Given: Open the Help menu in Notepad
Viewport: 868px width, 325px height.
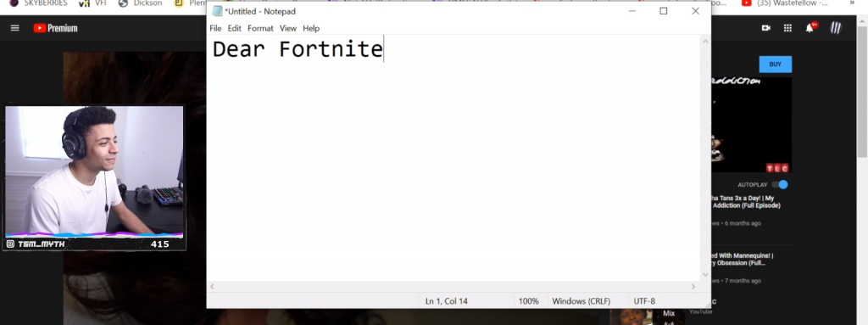Looking at the screenshot, I should (x=311, y=28).
